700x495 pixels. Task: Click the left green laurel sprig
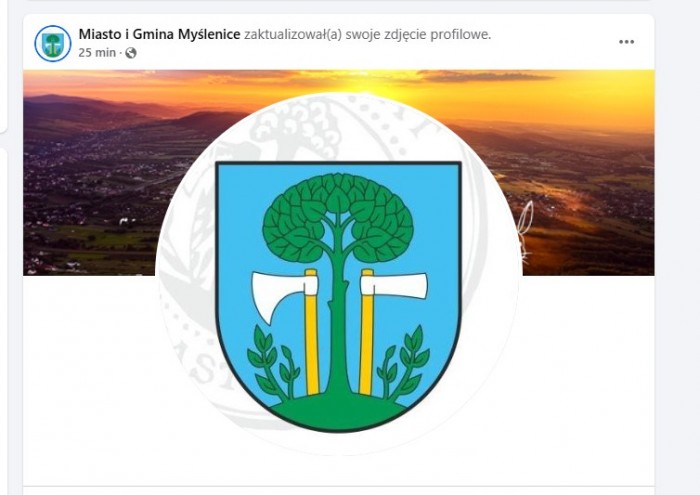pos(272,362)
